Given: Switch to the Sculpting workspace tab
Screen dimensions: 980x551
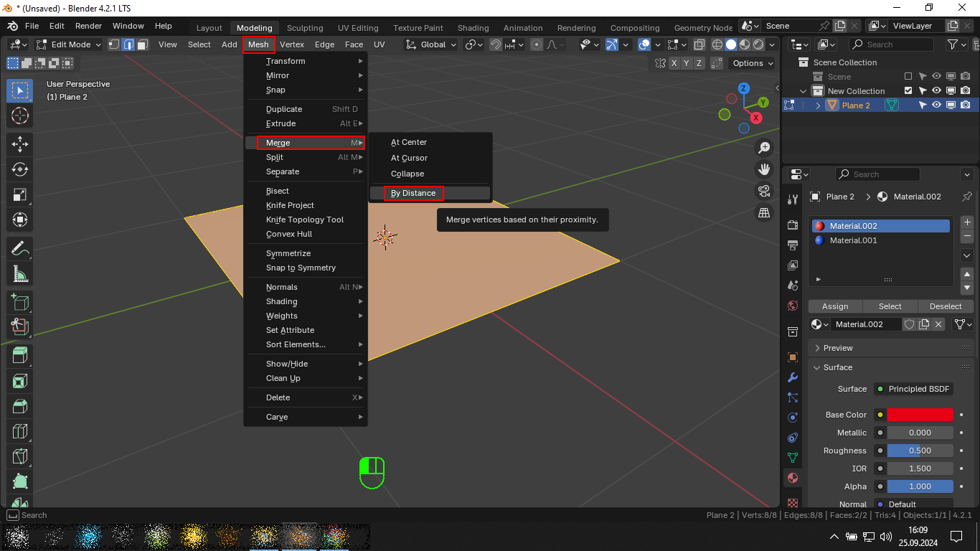Looking at the screenshot, I should coord(305,28).
